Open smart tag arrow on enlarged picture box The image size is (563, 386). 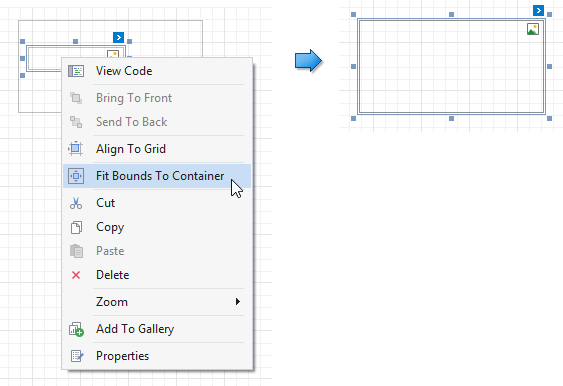tap(538, 10)
